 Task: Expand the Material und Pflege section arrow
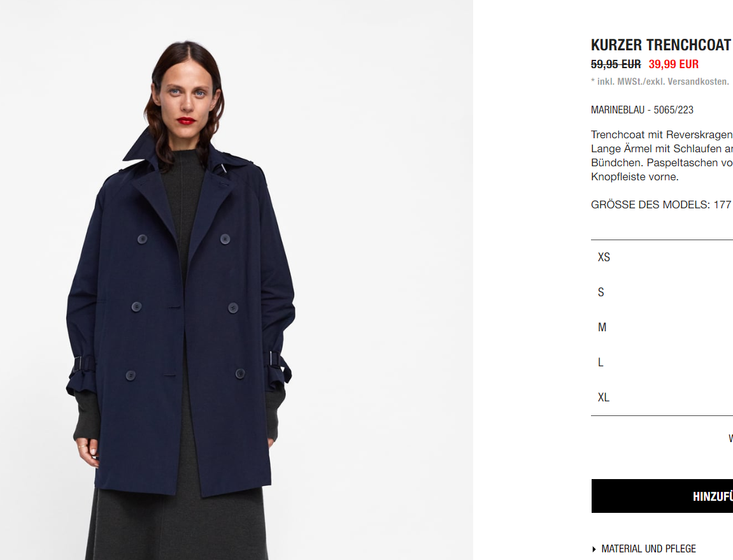[594, 549]
